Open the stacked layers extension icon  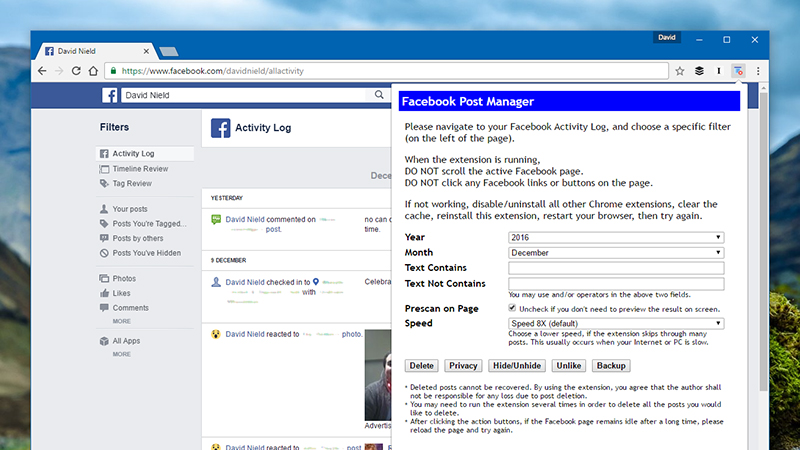pos(699,71)
